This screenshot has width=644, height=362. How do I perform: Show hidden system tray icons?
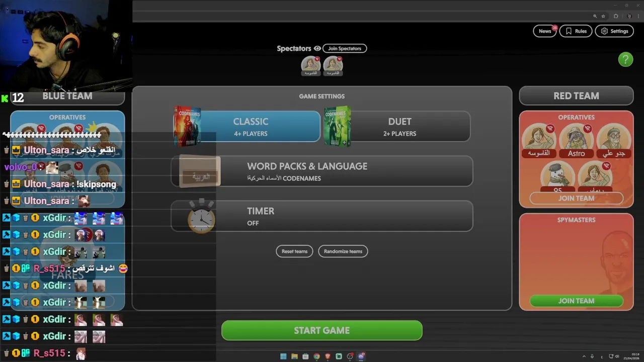[x=584, y=356]
